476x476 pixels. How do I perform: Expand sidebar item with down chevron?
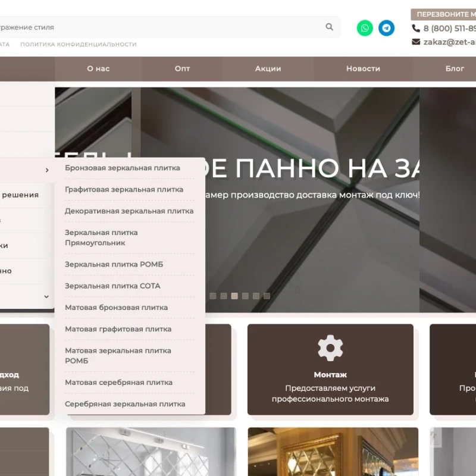pyautogui.click(x=46, y=296)
